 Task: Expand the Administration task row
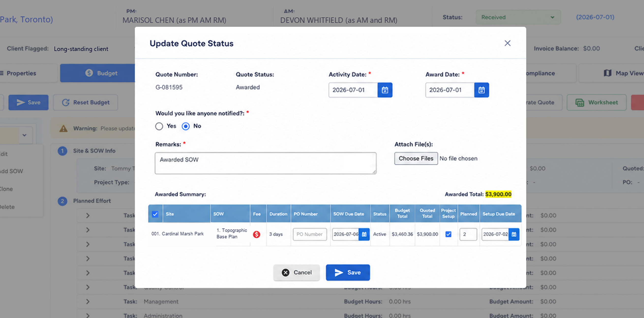tap(88, 316)
